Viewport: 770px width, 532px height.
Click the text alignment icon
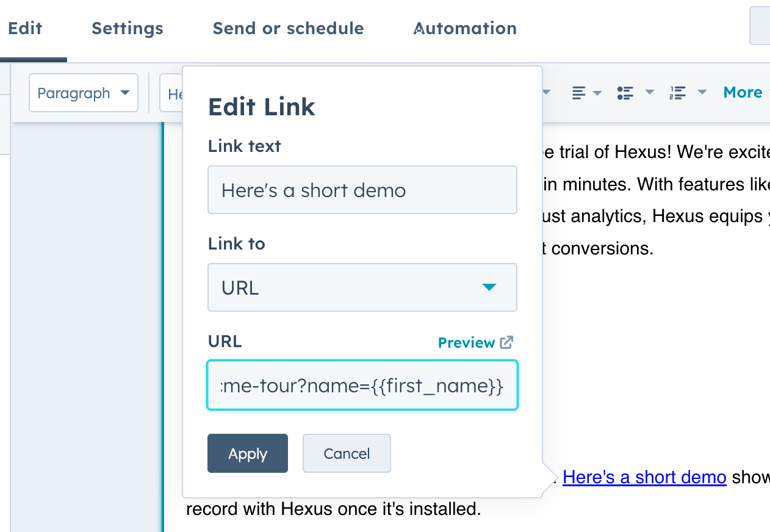pyautogui.click(x=578, y=92)
